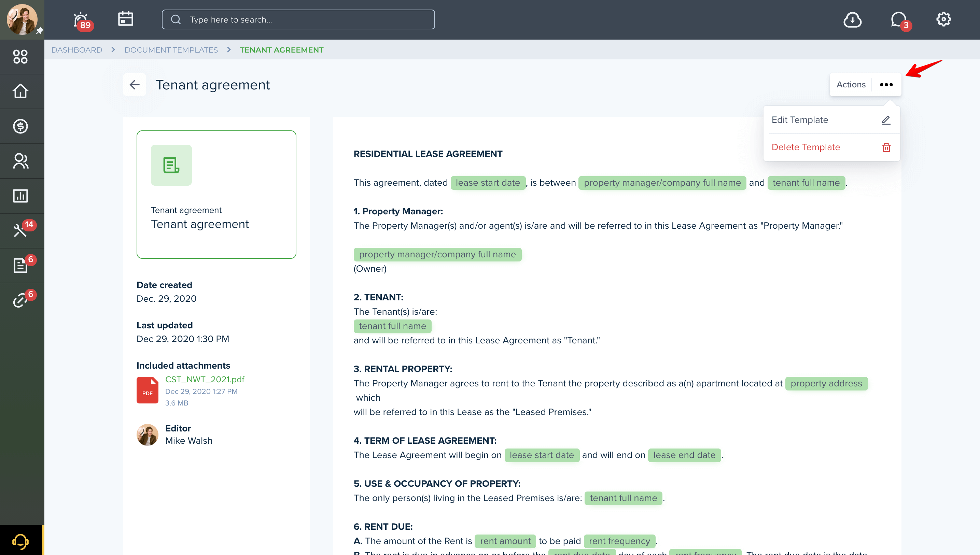Click the property manager tag above (Owner)
Screen dimensions: 980x555
tap(437, 255)
